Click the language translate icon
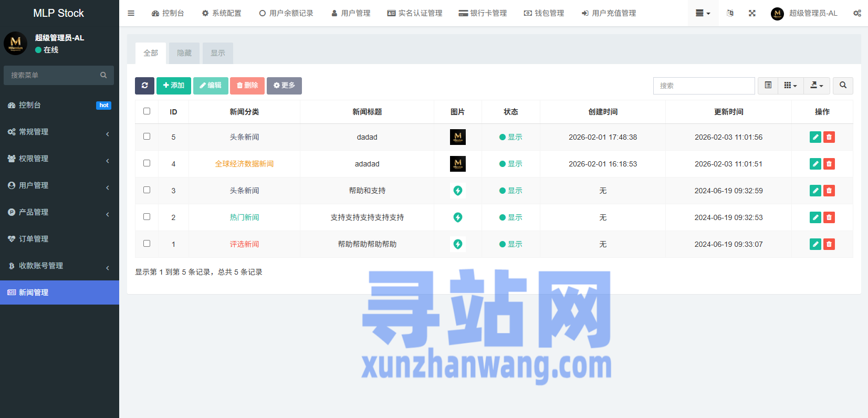 point(730,13)
